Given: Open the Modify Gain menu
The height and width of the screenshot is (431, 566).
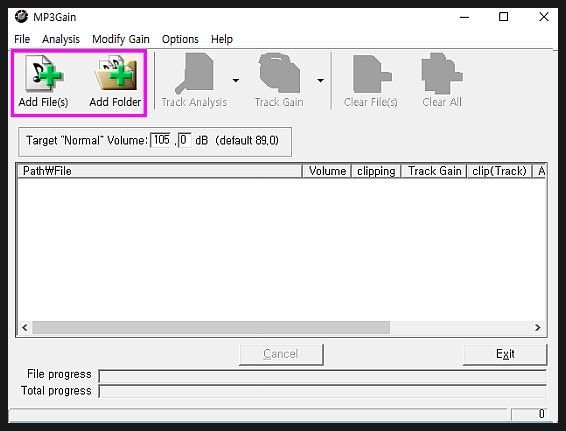Looking at the screenshot, I should coord(121,39).
